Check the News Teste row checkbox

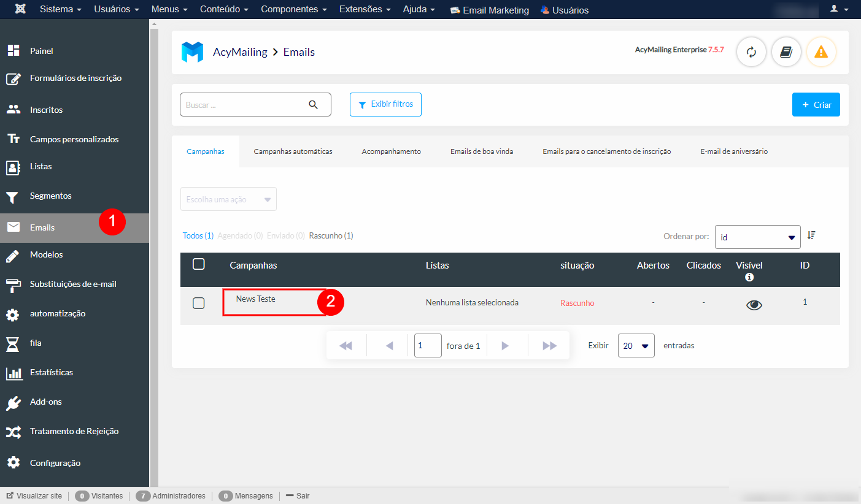click(x=198, y=302)
